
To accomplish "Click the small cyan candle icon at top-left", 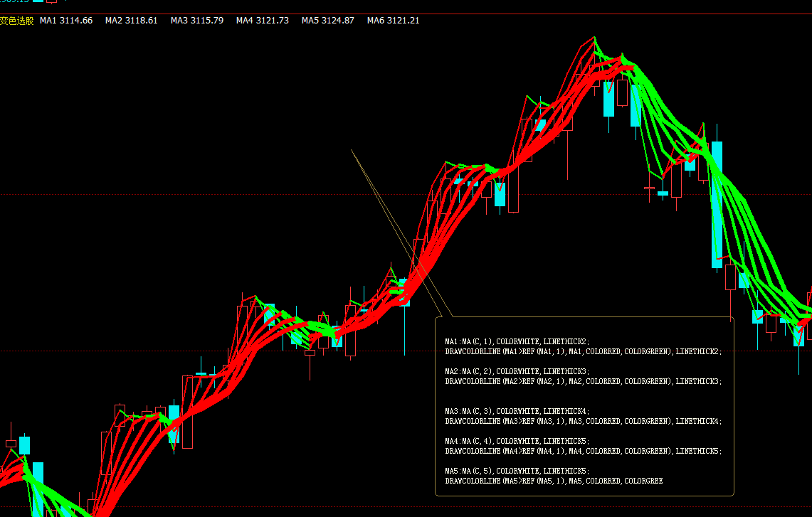I will (37, 1).
